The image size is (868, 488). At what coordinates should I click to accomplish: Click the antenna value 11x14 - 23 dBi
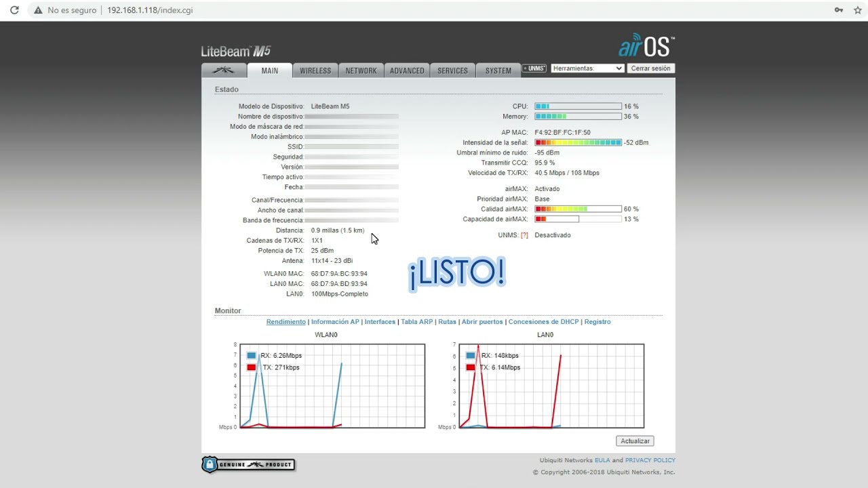point(332,261)
